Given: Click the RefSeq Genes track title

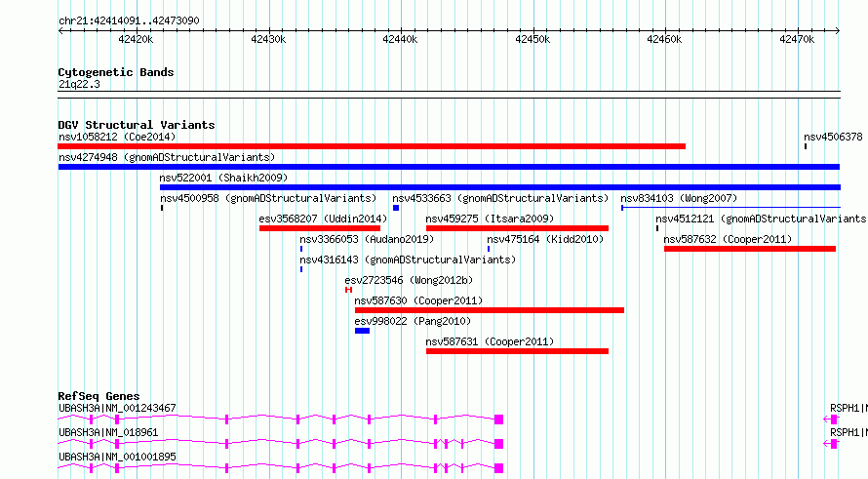Looking at the screenshot, I should [99, 396].
